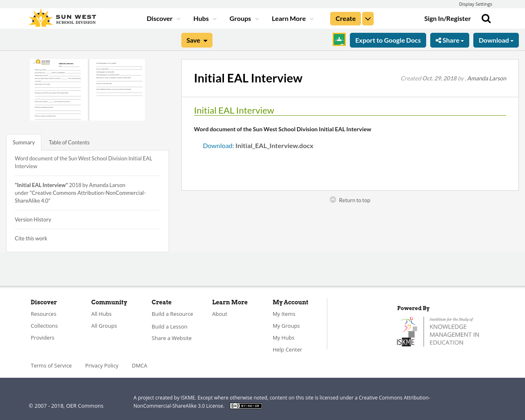Open the Create dropdown caret
Screen dimensions: 525x420
point(367,18)
